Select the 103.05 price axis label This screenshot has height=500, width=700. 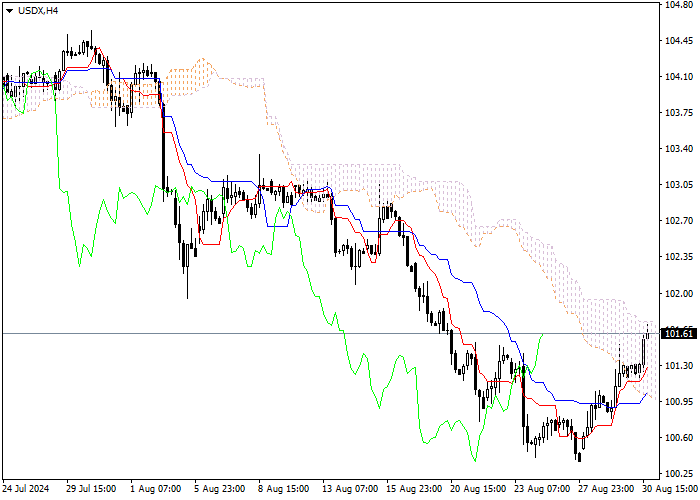tap(679, 185)
